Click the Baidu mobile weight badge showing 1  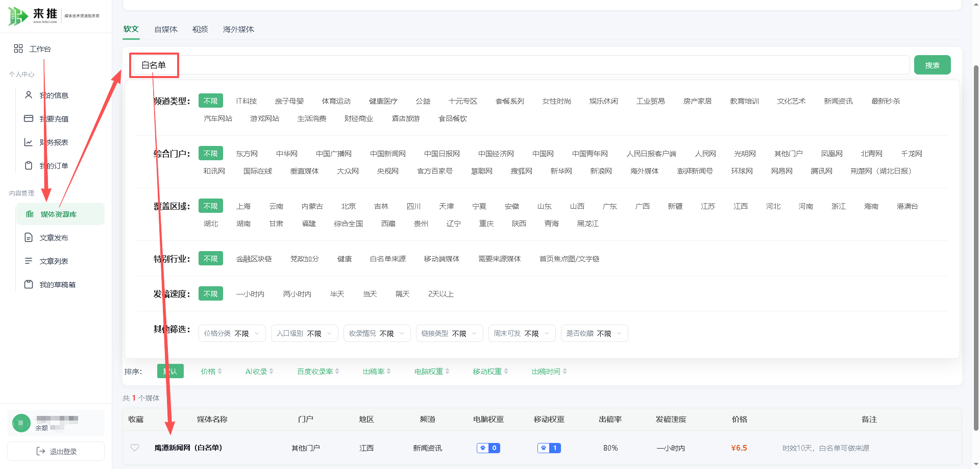coord(549,448)
